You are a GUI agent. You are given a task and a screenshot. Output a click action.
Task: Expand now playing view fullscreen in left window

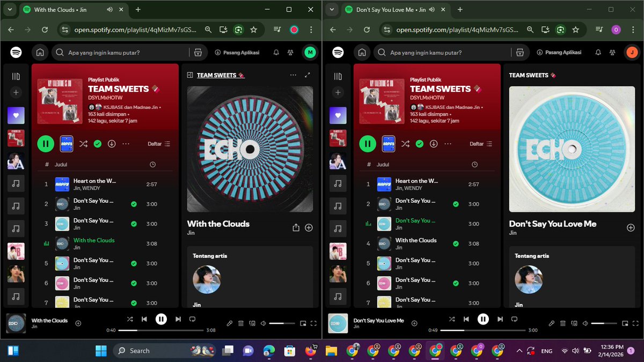click(x=307, y=76)
